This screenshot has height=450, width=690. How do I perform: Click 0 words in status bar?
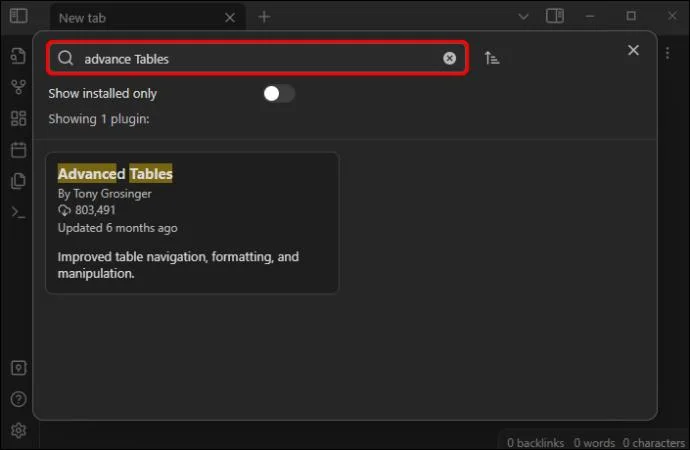pos(594,443)
